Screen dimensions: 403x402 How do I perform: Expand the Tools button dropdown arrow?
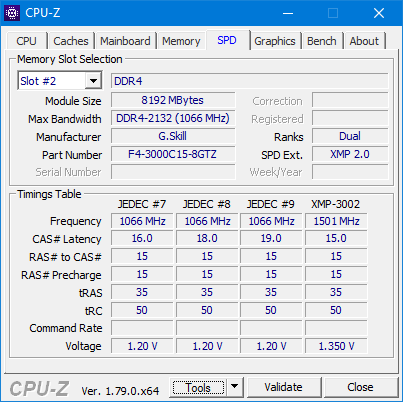tap(235, 387)
